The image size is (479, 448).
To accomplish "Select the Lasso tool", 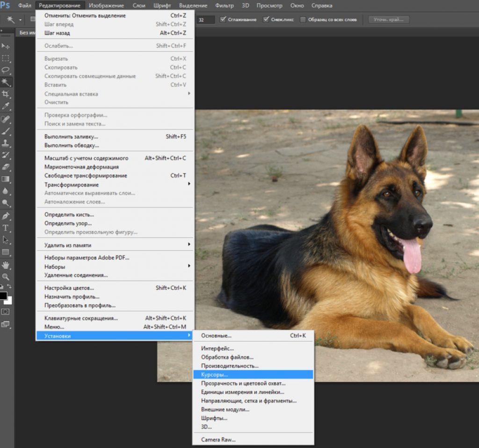I will (6, 70).
